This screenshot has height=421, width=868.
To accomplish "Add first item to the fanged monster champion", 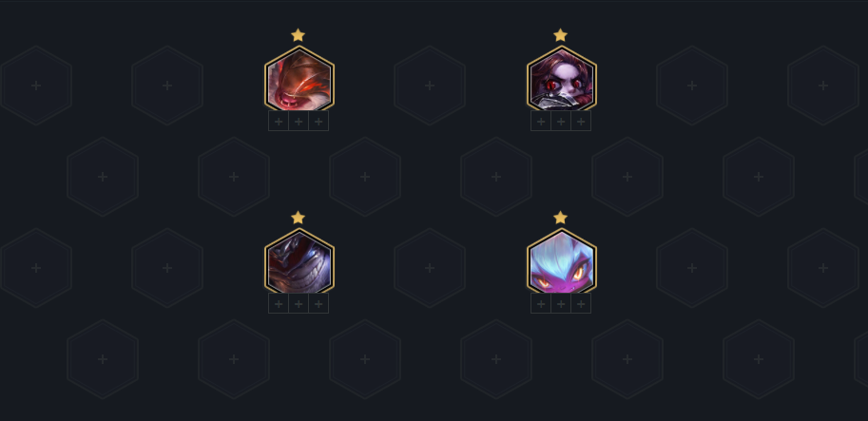I will click(279, 121).
